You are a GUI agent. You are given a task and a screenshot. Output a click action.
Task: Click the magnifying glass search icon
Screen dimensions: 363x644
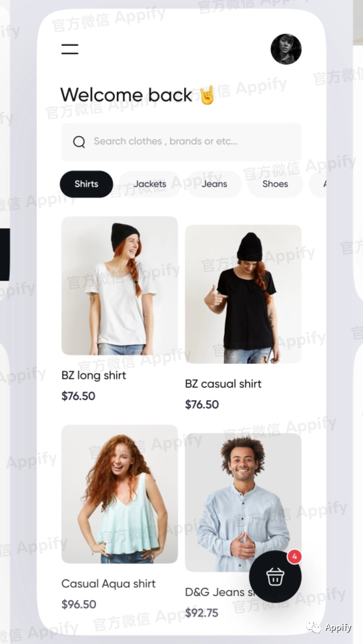pyautogui.click(x=79, y=142)
